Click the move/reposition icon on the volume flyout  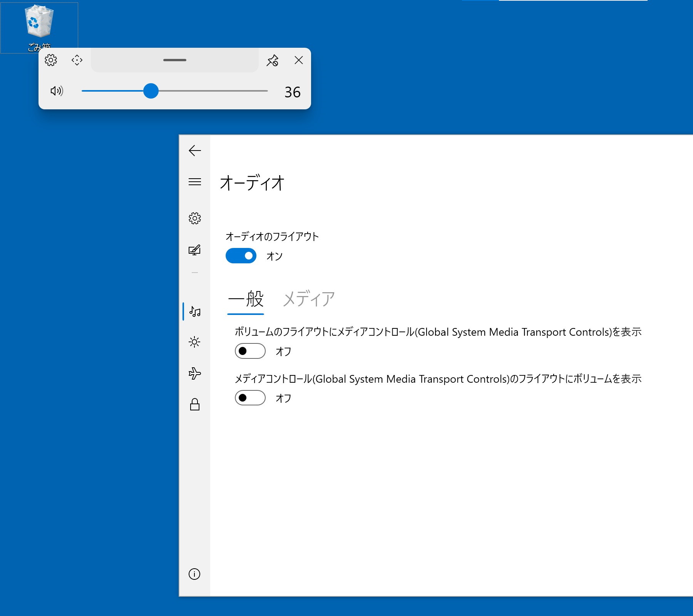point(77,60)
